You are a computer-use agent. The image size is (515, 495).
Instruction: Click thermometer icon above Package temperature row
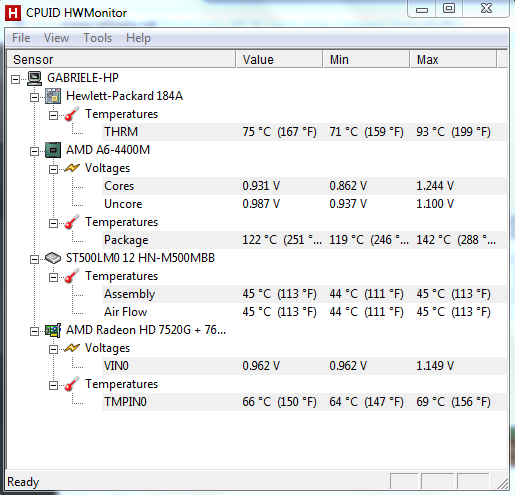72,222
